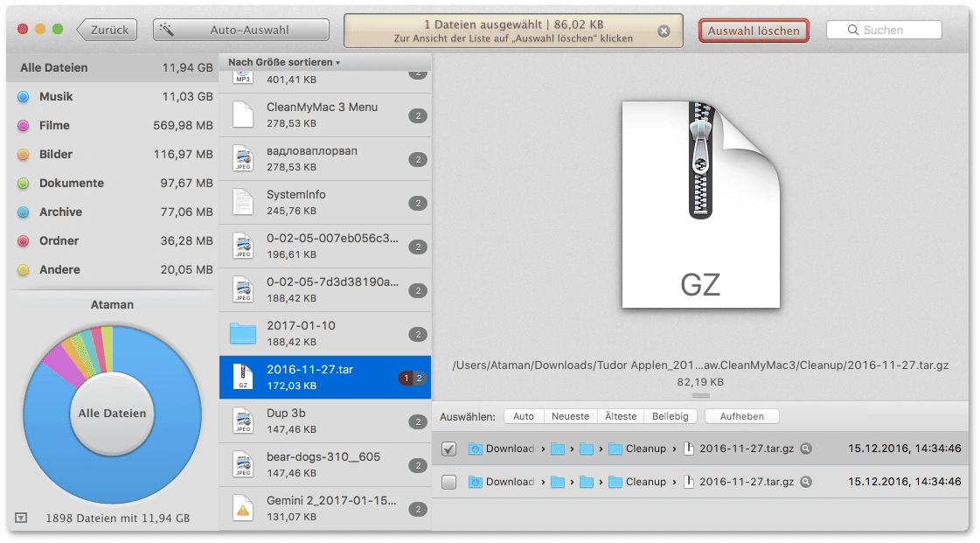The height and width of the screenshot is (543, 980).
Task: Click the disclosure arrow next to 1898 Dateien
Action: [21, 518]
